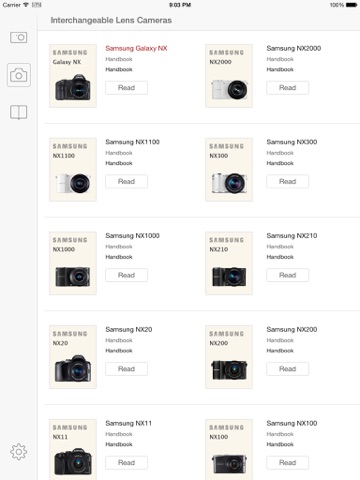This screenshot has height=480, width=360.
Task: Read the Samsung NX100 handbook
Action: 287,463
